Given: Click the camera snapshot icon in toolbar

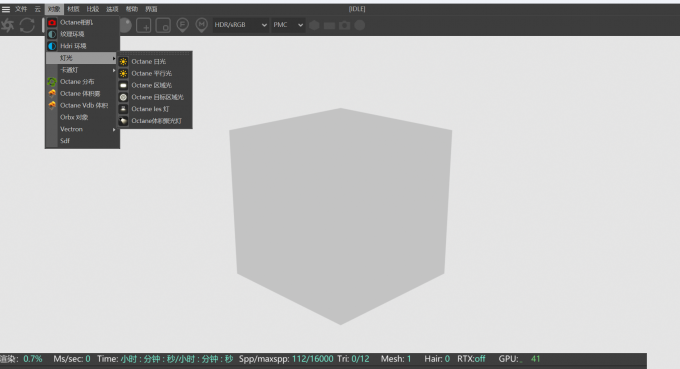Looking at the screenshot, I should tap(344, 25).
